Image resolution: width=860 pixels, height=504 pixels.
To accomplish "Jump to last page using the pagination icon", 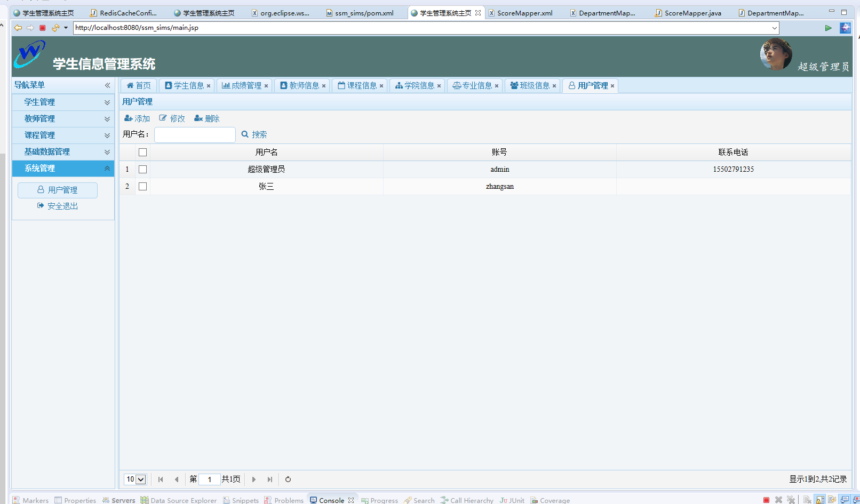I will click(x=270, y=479).
